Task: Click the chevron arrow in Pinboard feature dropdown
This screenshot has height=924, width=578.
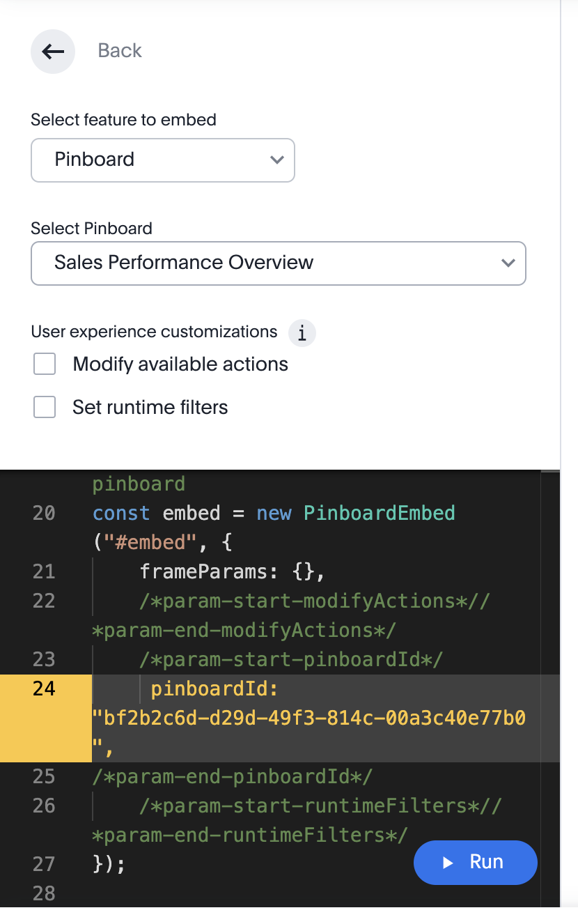Action: 276,160
